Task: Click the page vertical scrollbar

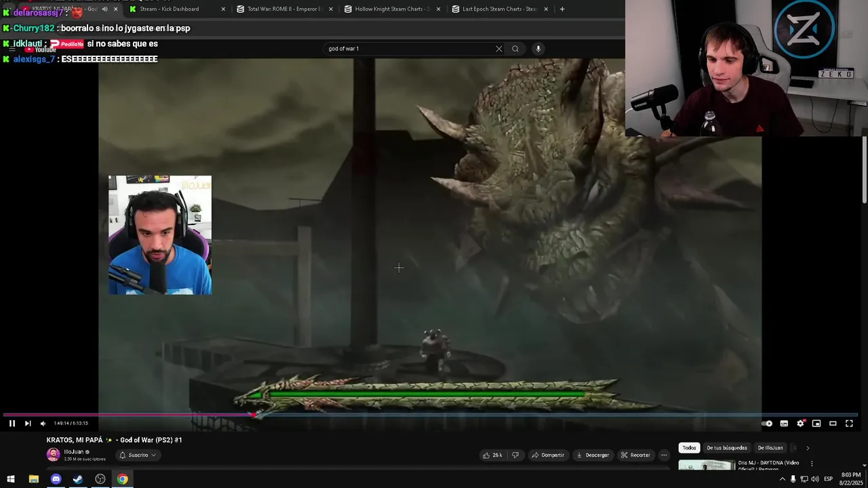Action: (x=865, y=169)
